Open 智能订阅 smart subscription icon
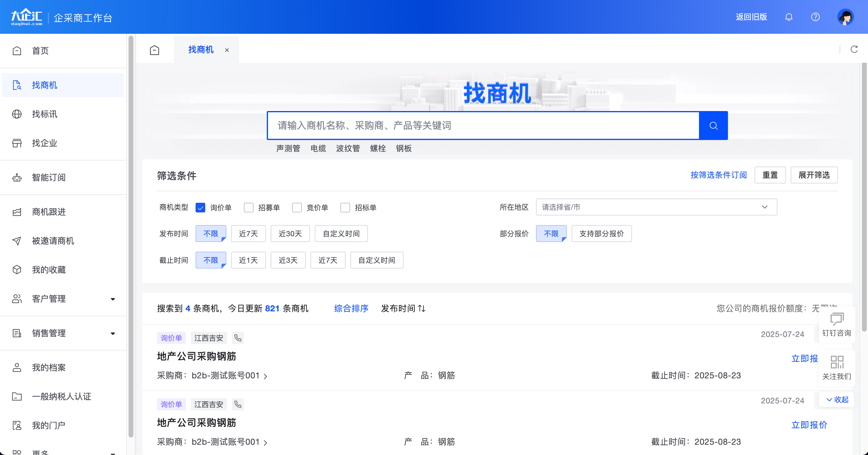This screenshot has height=455, width=868. click(17, 177)
